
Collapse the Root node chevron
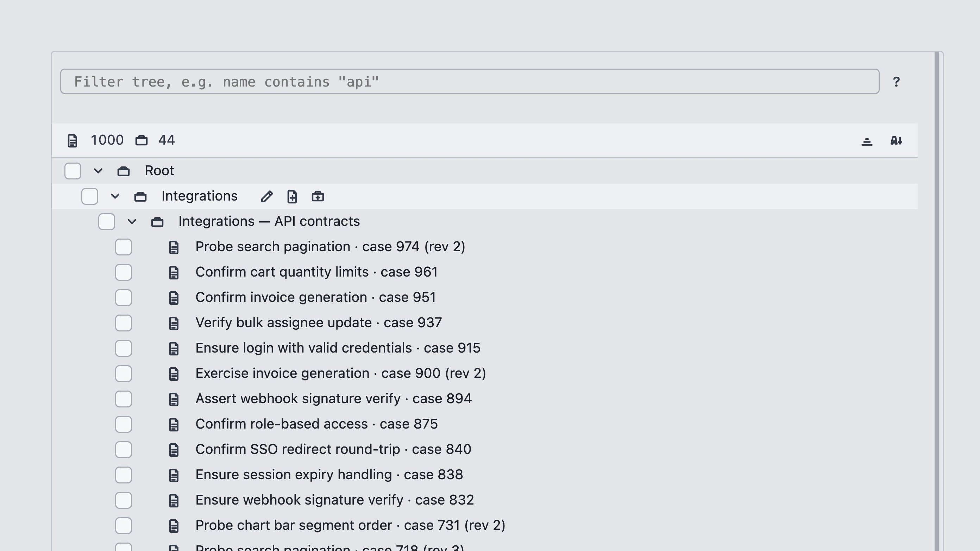tap(98, 171)
